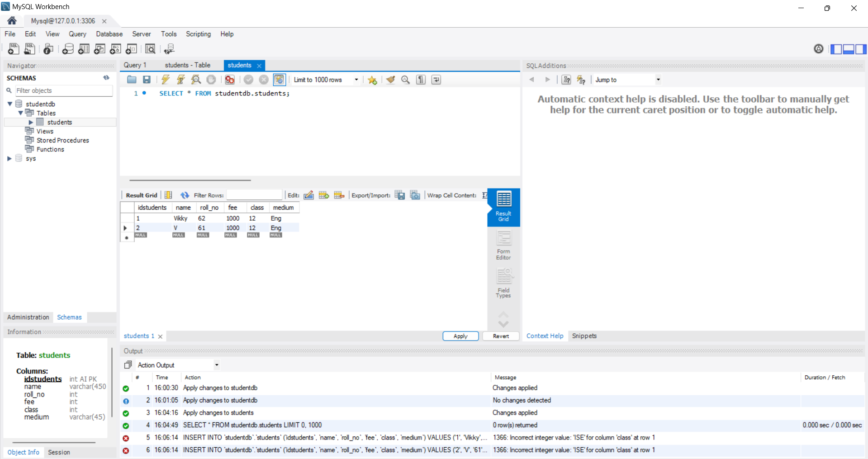Open an SQL script file in new tab

(29, 49)
